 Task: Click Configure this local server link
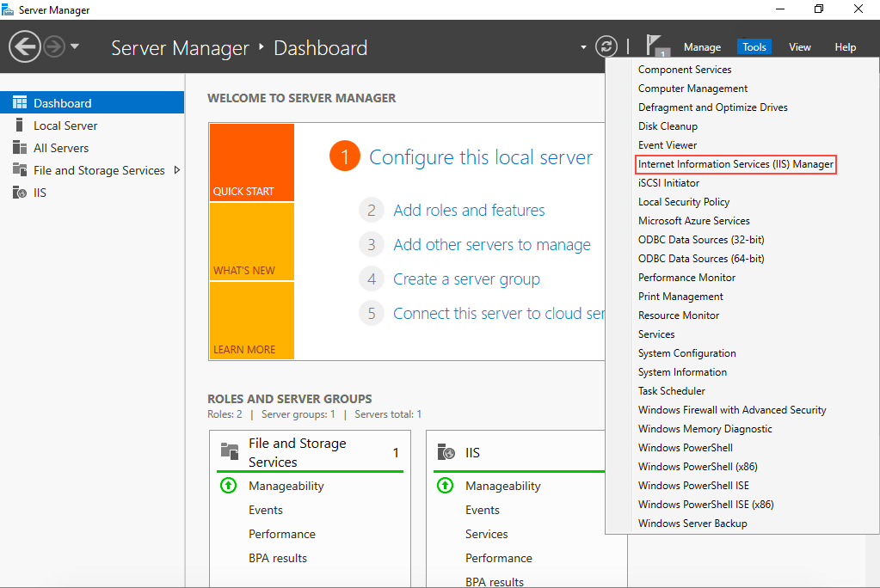[480, 157]
